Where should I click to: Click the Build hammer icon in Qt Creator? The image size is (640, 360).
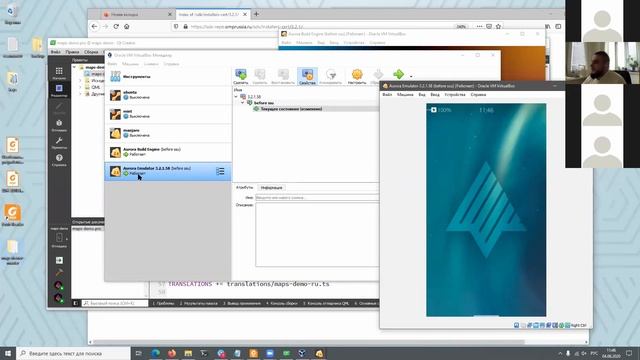point(59,272)
